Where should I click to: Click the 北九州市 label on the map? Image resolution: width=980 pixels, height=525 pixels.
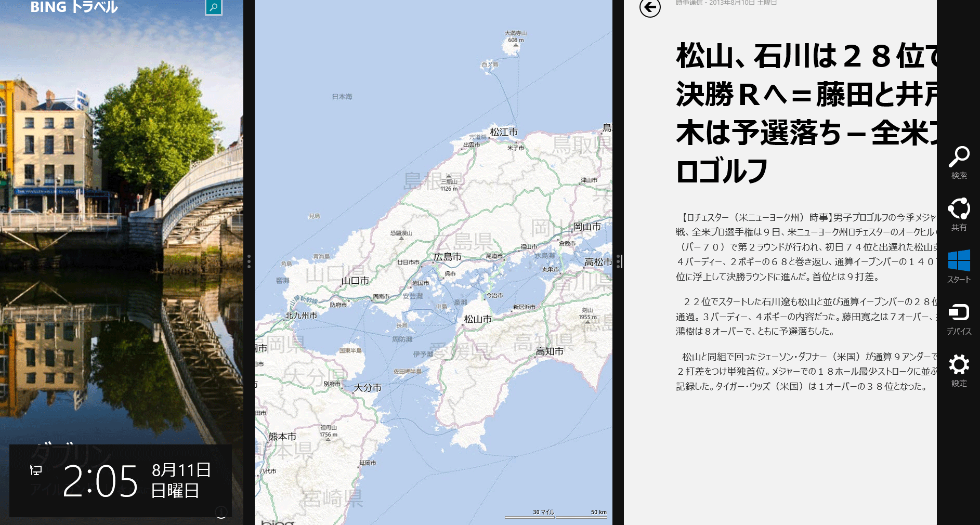click(301, 316)
